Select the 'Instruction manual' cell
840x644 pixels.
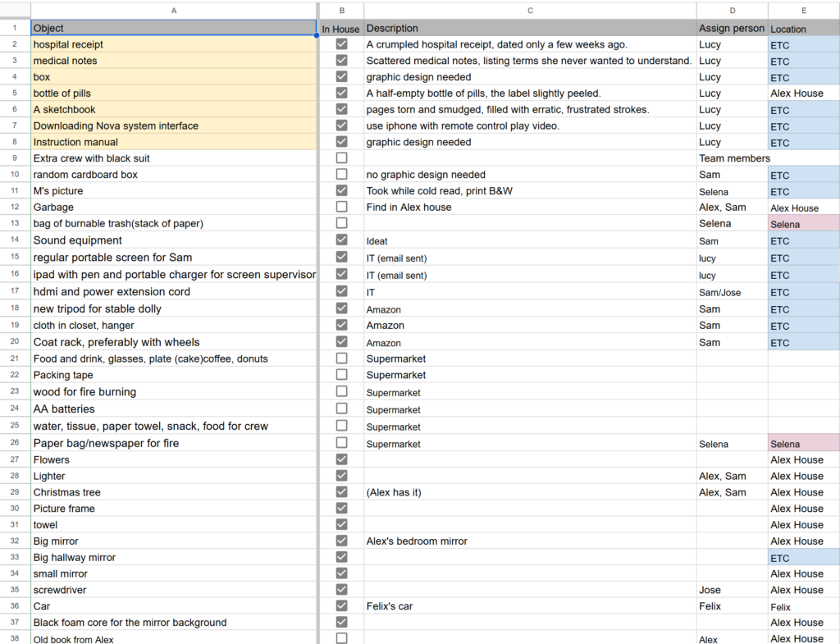174,142
